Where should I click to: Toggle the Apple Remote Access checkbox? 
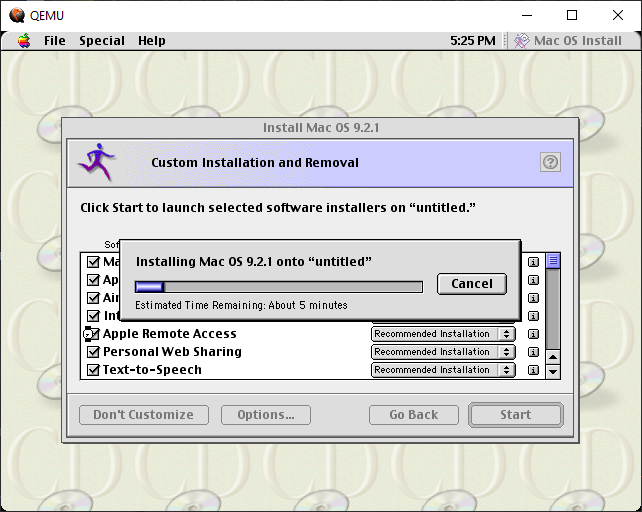tap(93, 334)
